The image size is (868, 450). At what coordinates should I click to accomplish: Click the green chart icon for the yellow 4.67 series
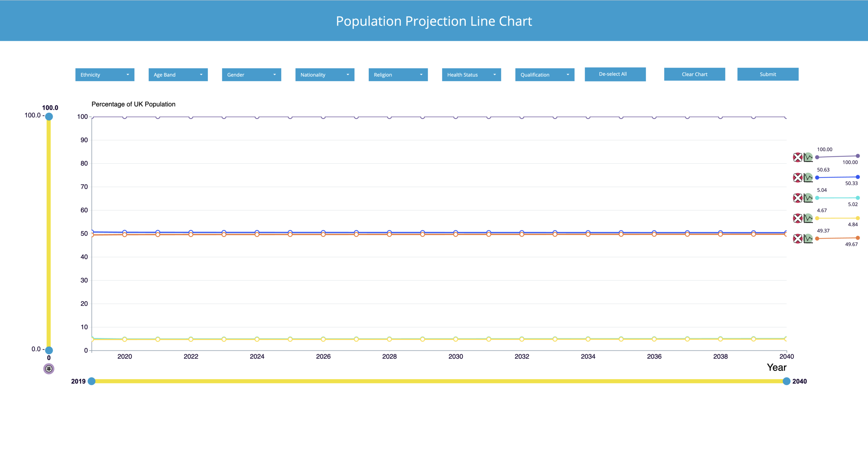(x=808, y=218)
